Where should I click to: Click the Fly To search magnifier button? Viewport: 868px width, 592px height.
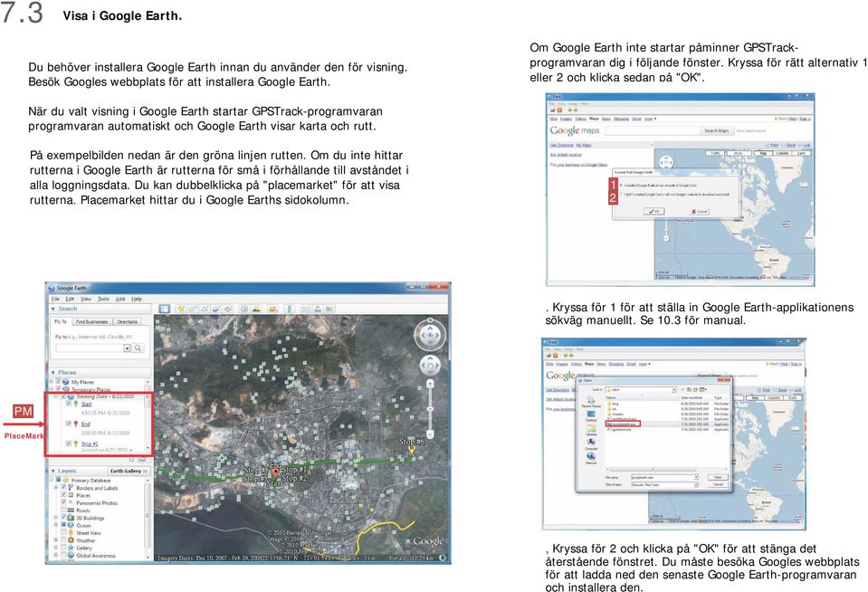coord(138,349)
